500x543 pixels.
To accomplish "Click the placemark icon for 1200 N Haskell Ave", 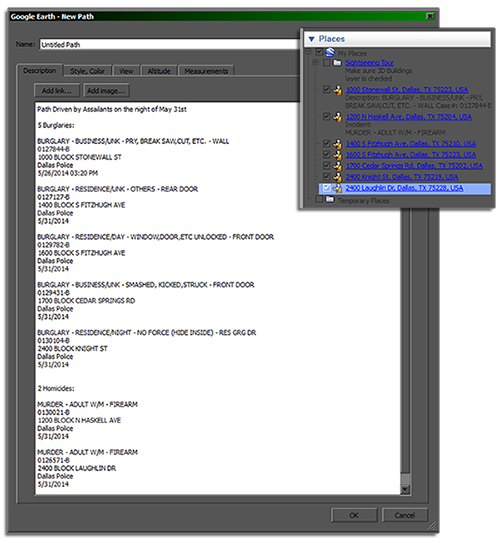I will tap(337, 117).
